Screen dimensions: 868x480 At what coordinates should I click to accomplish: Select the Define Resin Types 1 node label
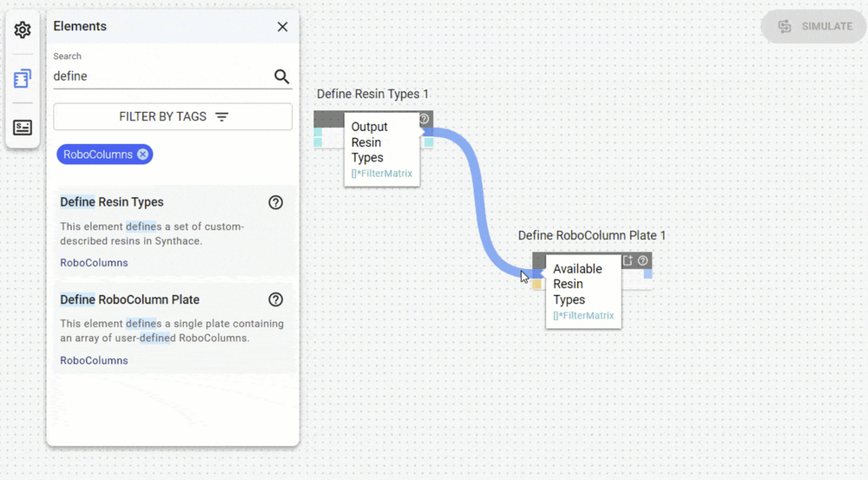[372, 94]
